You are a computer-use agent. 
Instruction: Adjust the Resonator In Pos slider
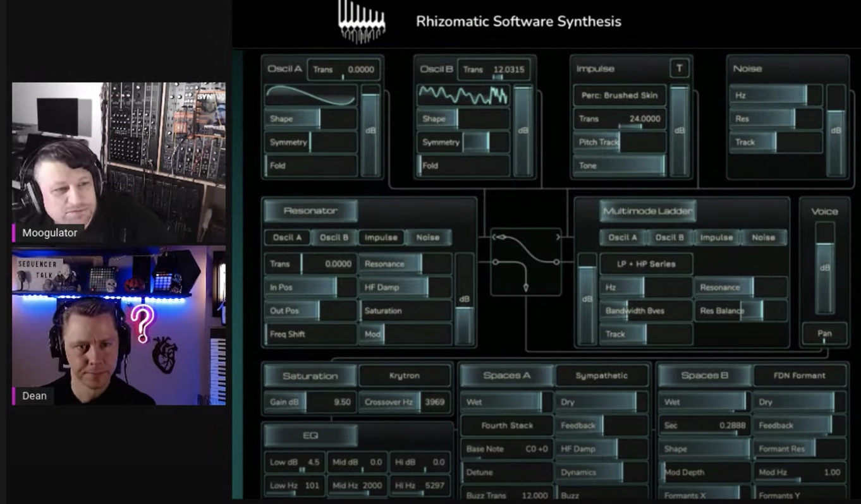(310, 287)
